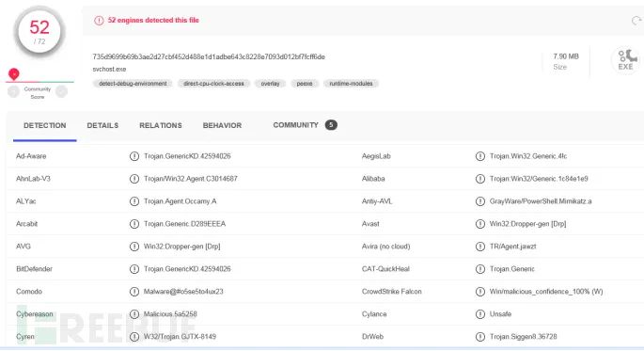The image size is (644, 351).
Task: Click the runtime-modules tag
Action: point(352,84)
